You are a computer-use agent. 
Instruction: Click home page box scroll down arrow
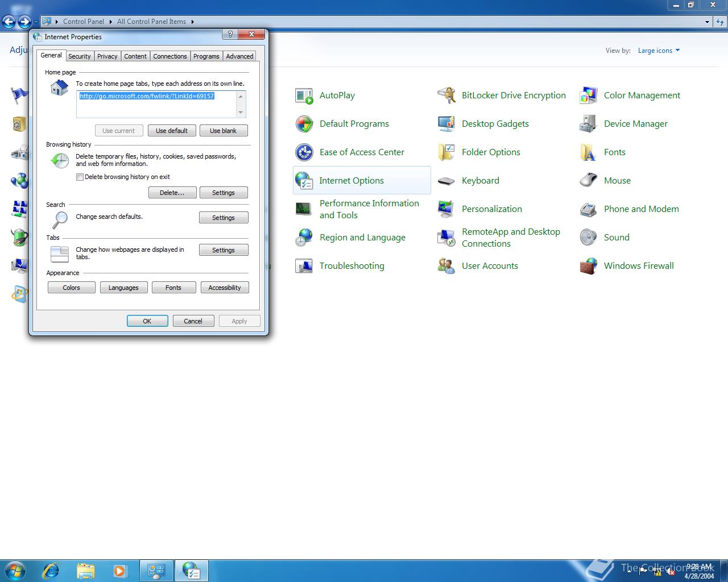click(241, 113)
